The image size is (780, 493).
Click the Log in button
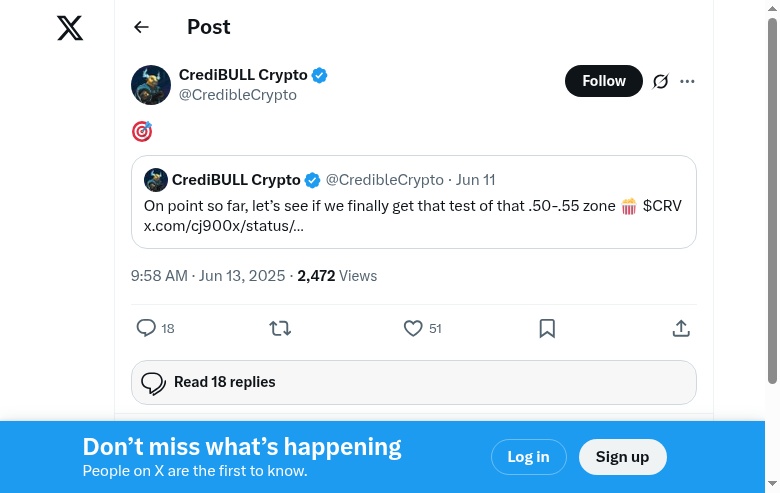tap(528, 457)
